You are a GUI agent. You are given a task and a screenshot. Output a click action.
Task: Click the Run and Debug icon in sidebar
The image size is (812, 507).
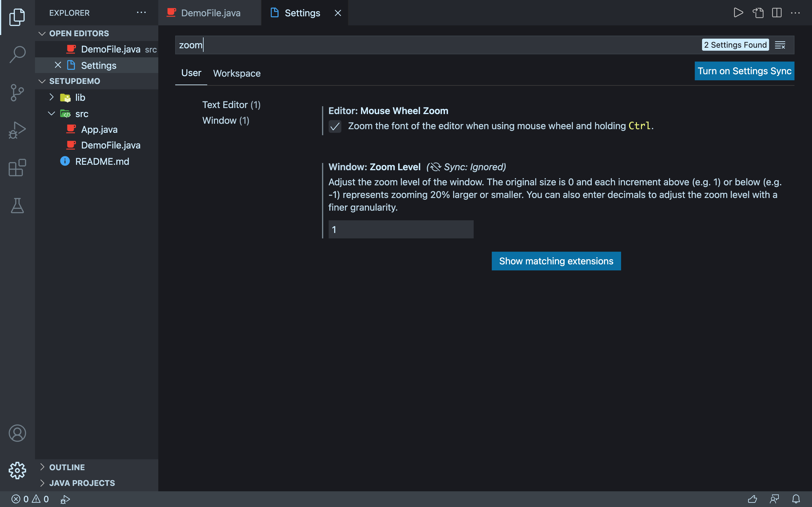pos(18,129)
